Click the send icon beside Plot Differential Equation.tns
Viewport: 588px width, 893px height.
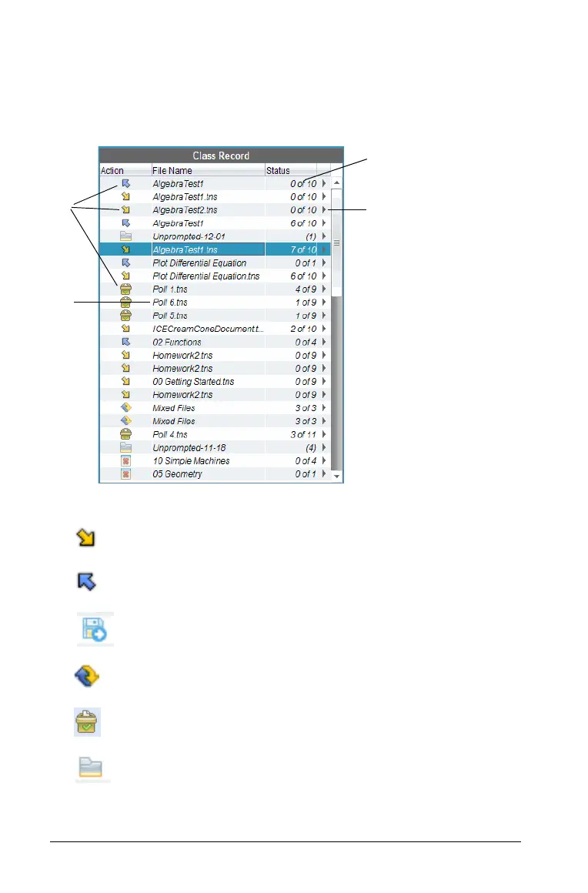(x=125, y=276)
